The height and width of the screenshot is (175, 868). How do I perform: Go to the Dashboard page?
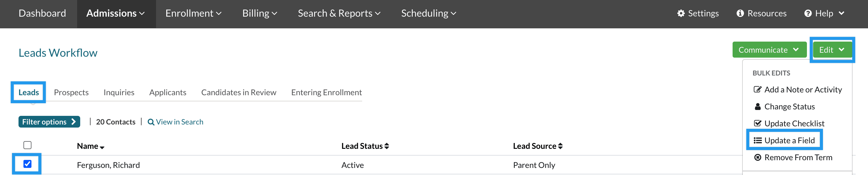42,14
